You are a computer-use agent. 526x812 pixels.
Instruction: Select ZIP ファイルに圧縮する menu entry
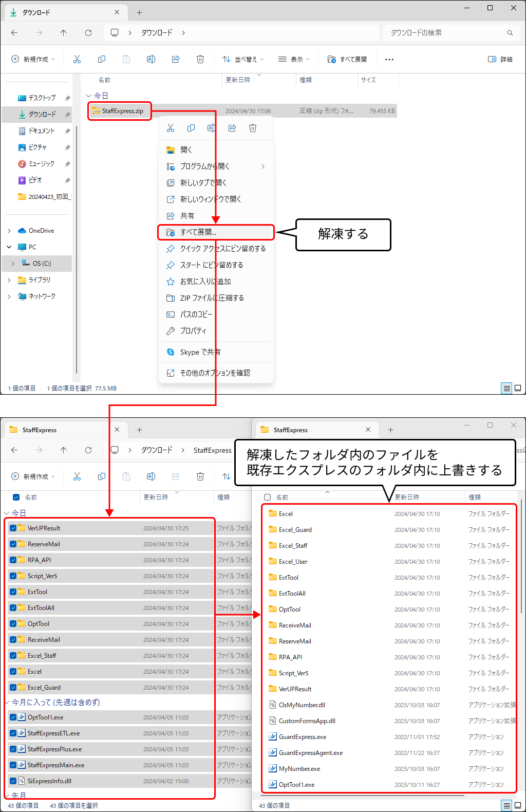216,298
